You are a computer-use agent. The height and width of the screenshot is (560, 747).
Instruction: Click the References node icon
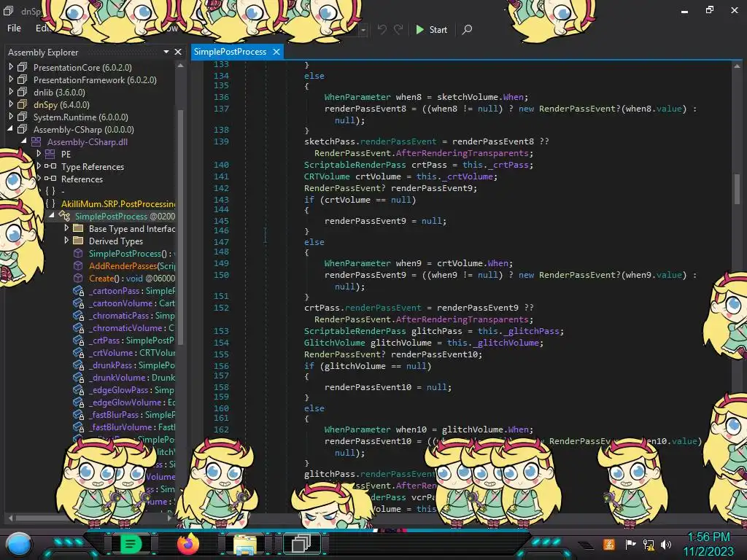(x=50, y=179)
